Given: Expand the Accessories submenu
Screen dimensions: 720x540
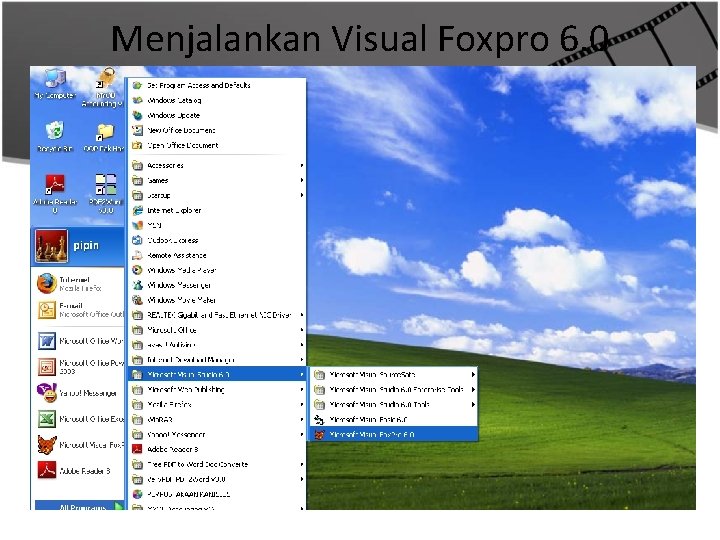Looking at the screenshot, I should pos(216,165).
